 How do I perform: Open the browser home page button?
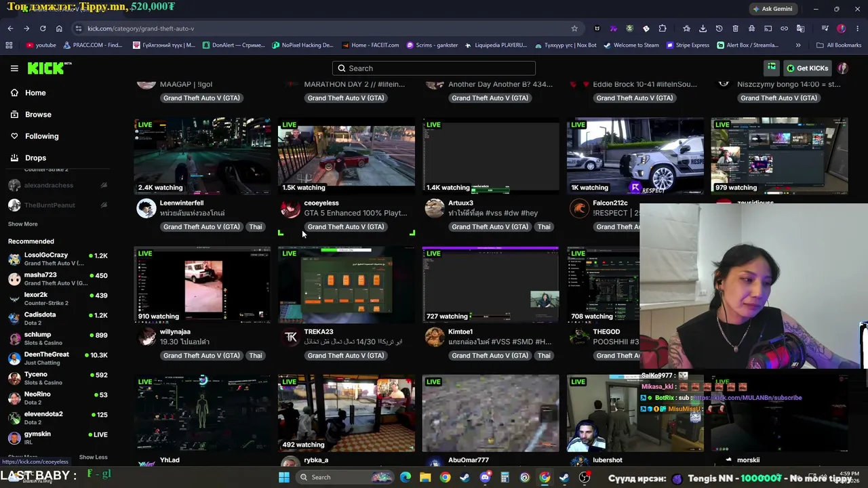point(59,28)
